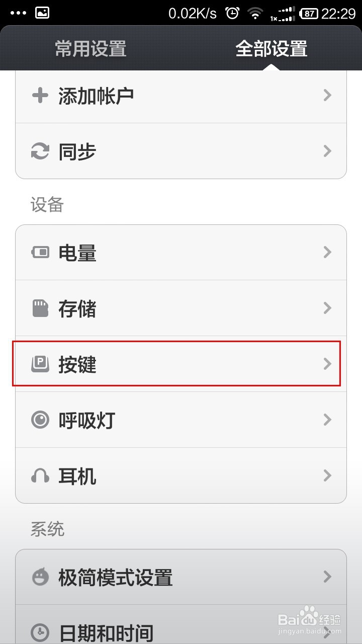Tap the alarm clock status bar icon
The height and width of the screenshot is (644, 362).
pos(232,13)
